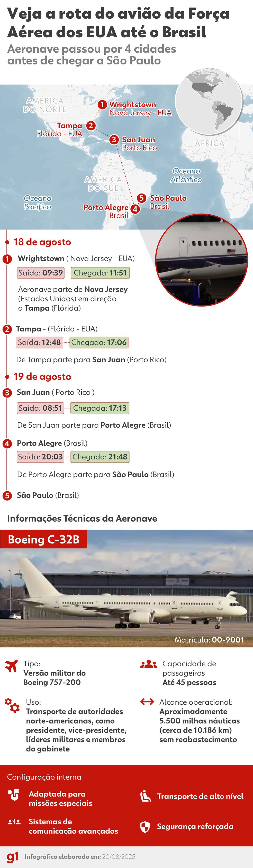Click the g1 logo in the footer

tap(13, 857)
